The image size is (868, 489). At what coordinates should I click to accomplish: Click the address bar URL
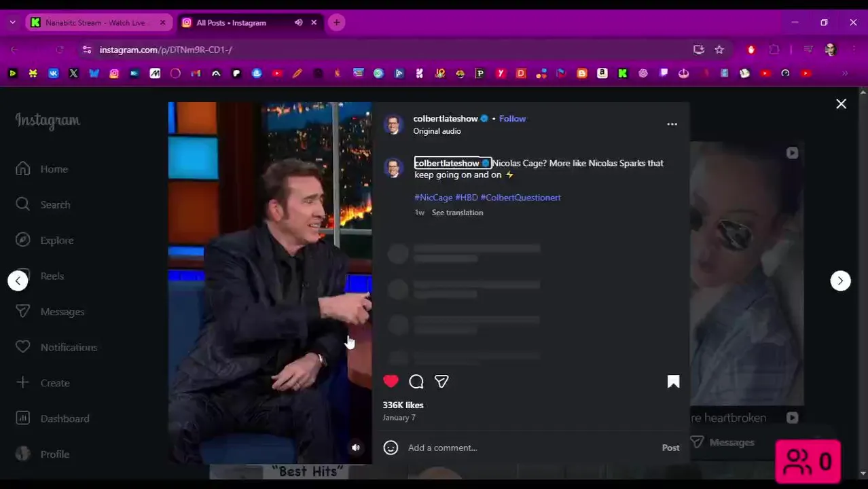pyautogui.click(x=166, y=50)
